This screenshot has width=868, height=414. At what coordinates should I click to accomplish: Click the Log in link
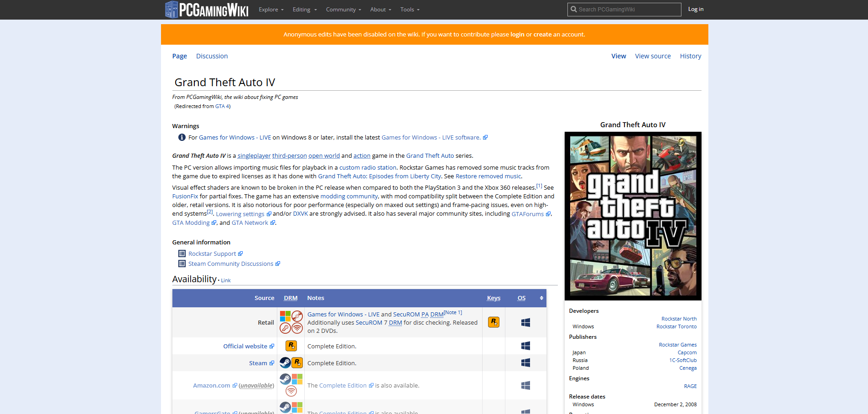pos(696,9)
